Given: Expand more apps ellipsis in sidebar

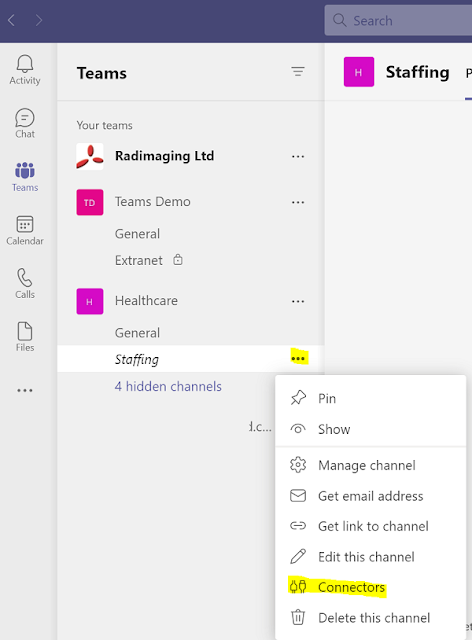Looking at the screenshot, I should pyautogui.click(x=25, y=391).
